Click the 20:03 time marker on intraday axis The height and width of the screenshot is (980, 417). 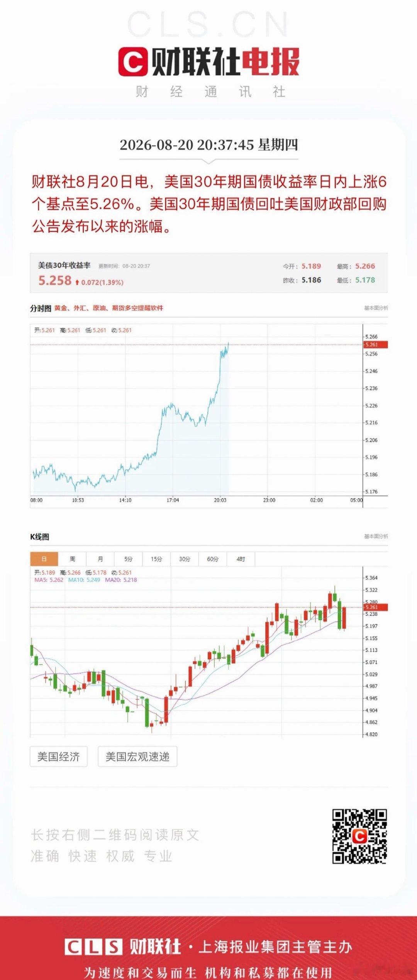220,500
